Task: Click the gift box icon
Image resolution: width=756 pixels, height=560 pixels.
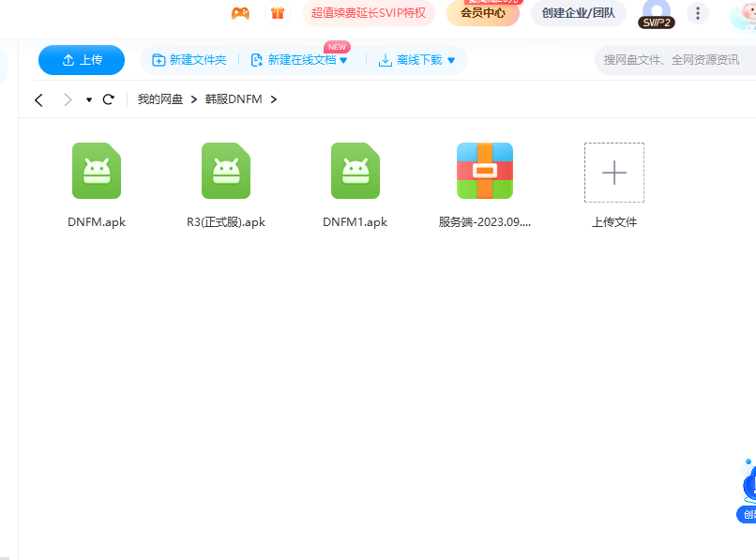Action: (x=277, y=13)
